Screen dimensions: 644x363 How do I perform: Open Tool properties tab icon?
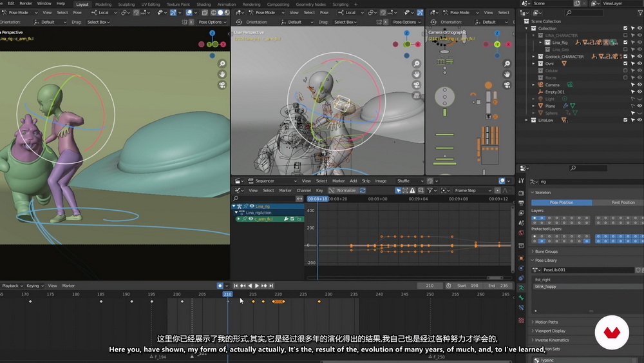(x=521, y=181)
